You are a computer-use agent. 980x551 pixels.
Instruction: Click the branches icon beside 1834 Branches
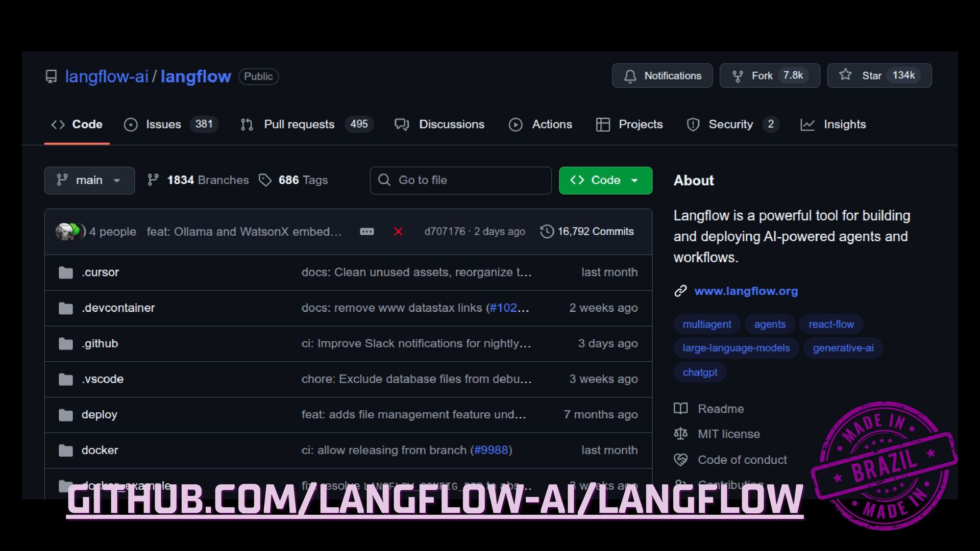[x=153, y=180]
